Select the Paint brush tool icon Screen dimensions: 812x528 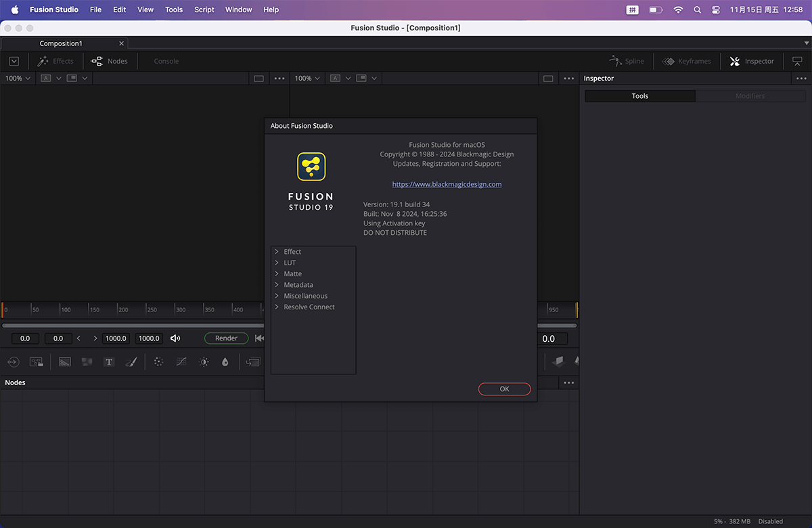[131, 362]
